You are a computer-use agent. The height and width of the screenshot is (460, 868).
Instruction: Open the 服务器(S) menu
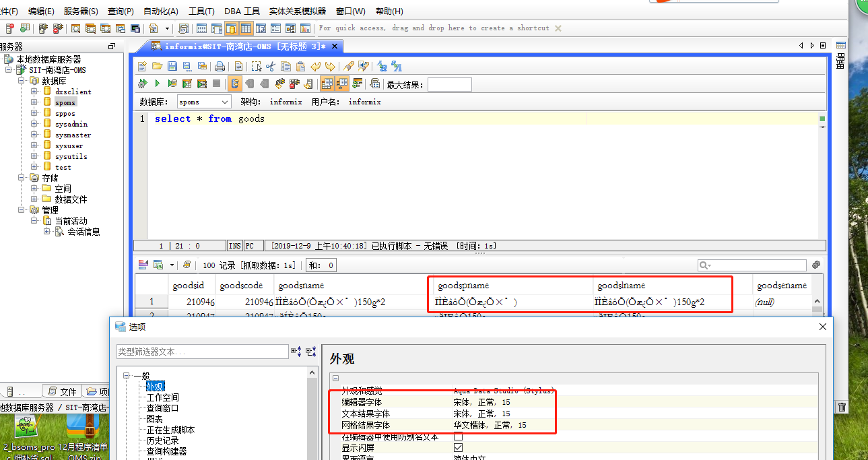click(x=81, y=11)
